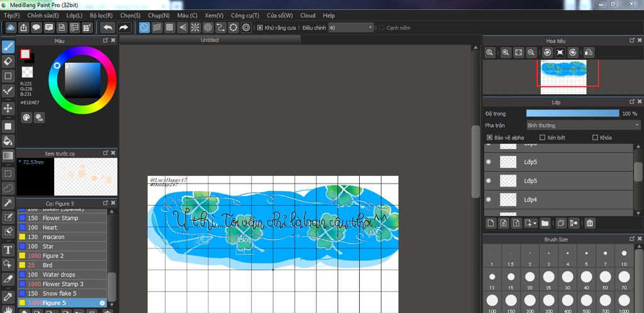The width and height of the screenshot is (644, 313).
Task: Select brush size 30 preset
Action: tap(567, 280)
